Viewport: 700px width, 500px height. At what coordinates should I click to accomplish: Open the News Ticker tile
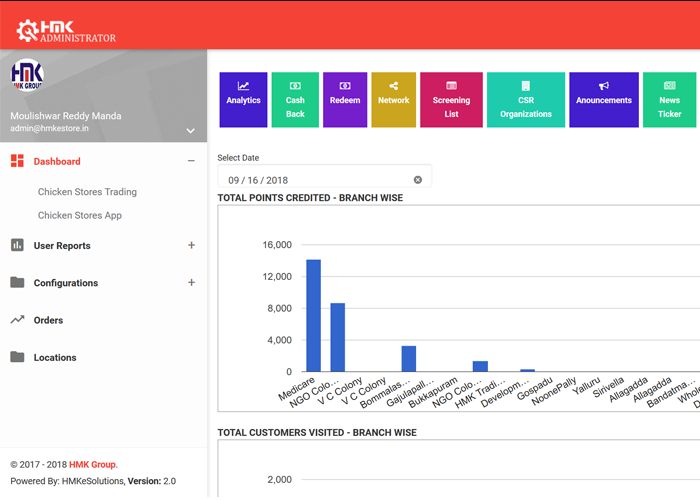pos(669,99)
